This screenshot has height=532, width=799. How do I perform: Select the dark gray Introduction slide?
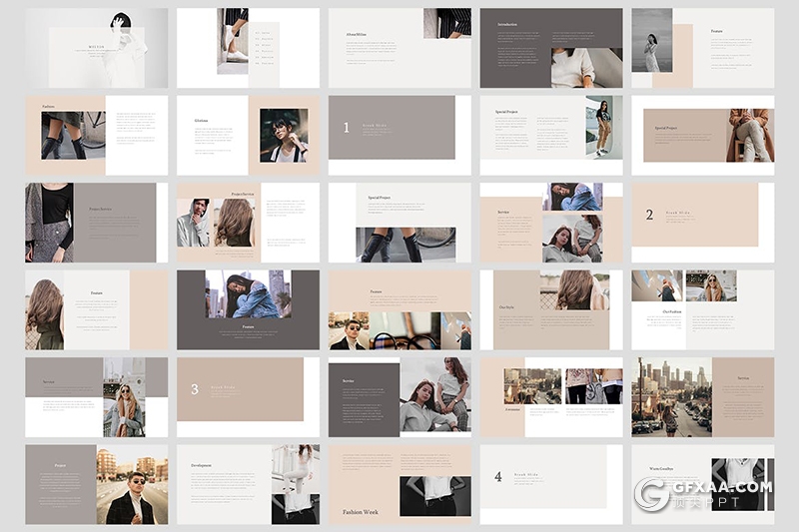click(550, 48)
